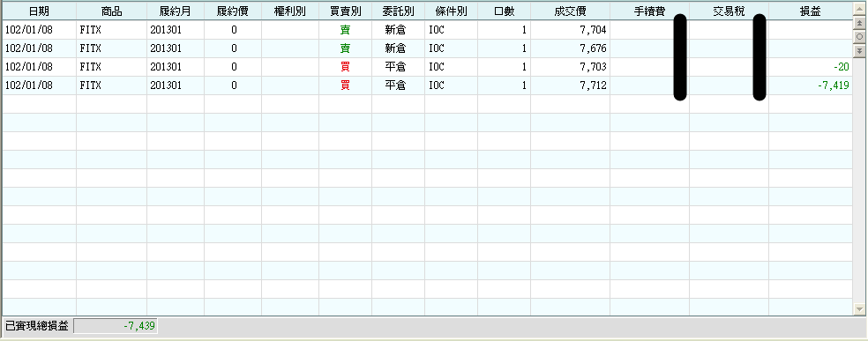Click the 損益 column header
Screen dimensions: 868x341
[x=811, y=11]
